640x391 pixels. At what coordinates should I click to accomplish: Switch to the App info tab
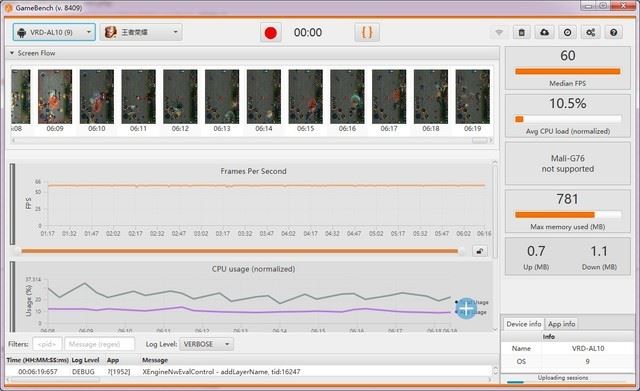[x=561, y=324]
